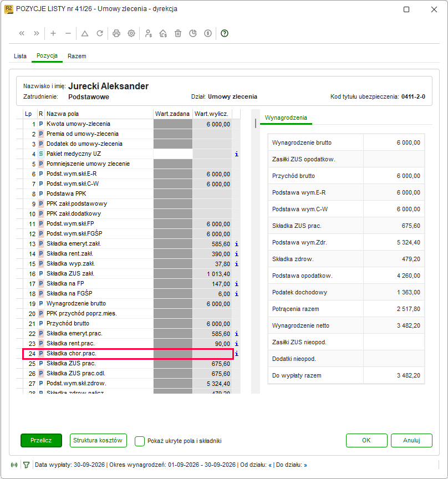Show info for Składka emeryt.zakł.
448x479 pixels.
[237, 244]
